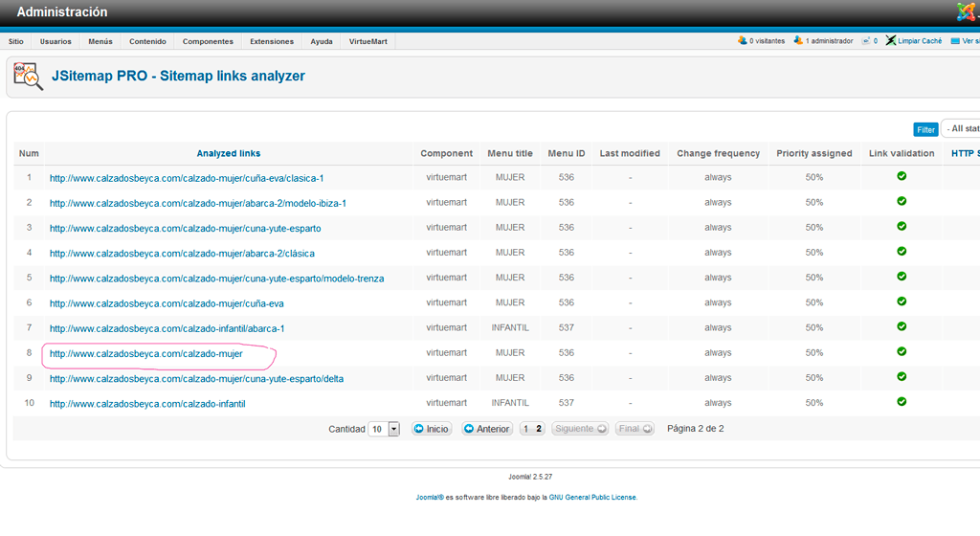Image resolution: width=980 pixels, height=536 pixels.
Task: Click the 537 Menu ID in row 10
Action: (567, 402)
